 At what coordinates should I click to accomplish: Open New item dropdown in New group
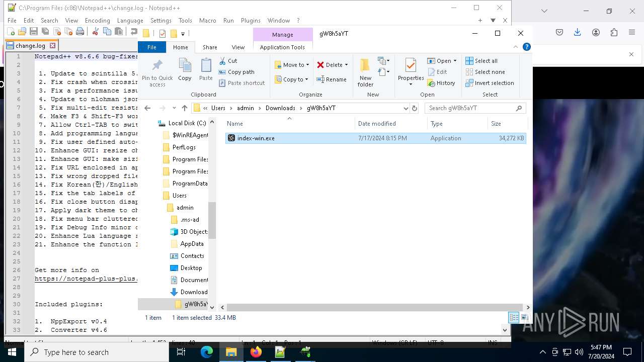pyautogui.click(x=384, y=61)
